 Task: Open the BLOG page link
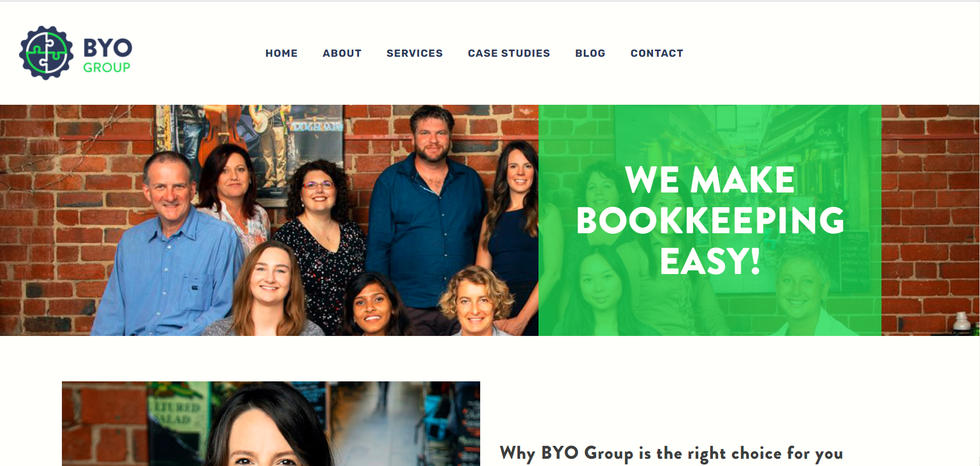pyautogui.click(x=590, y=53)
